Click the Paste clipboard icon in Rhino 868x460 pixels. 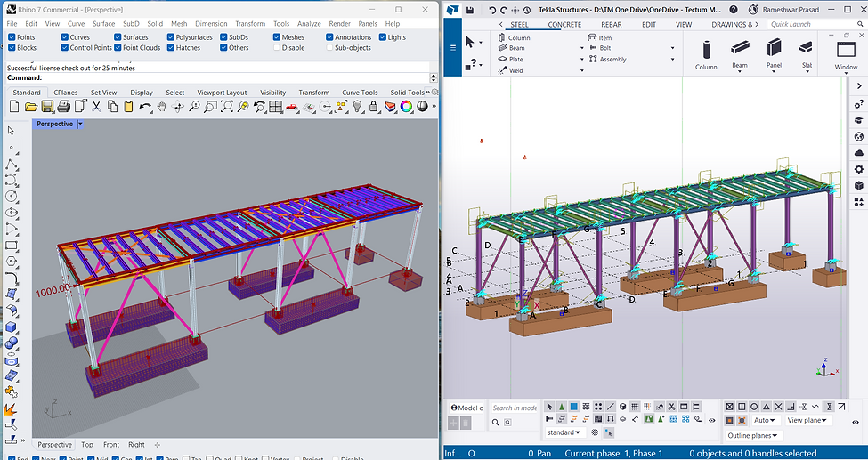pos(129,106)
